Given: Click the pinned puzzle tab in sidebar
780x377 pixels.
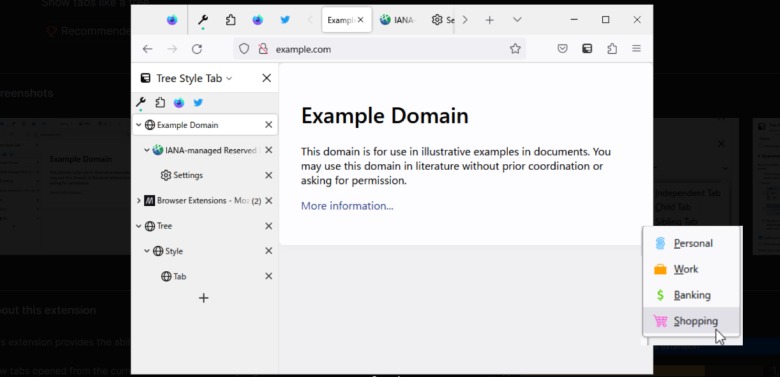Looking at the screenshot, I should (x=160, y=102).
